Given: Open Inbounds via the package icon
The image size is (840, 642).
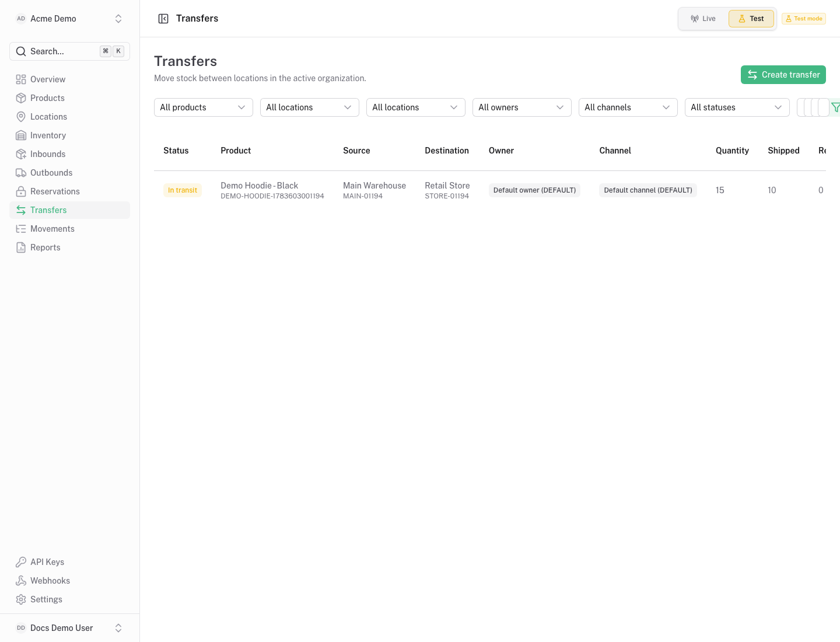Looking at the screenshot, I should coord(21,154).
